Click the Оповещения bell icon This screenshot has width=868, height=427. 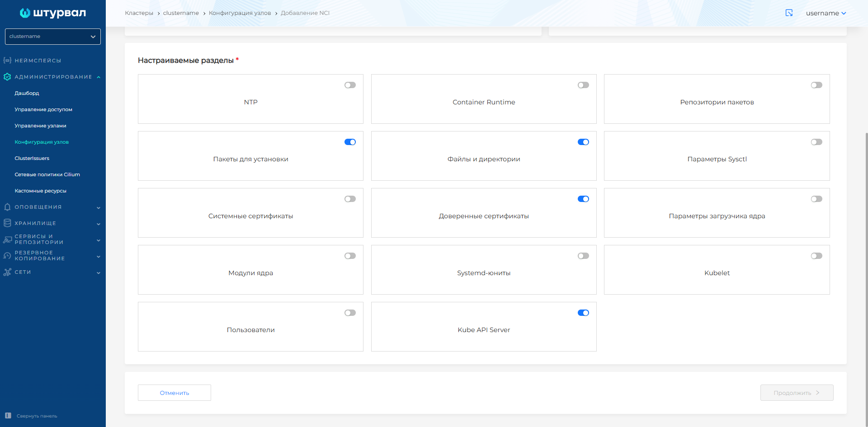coord(7,207)
